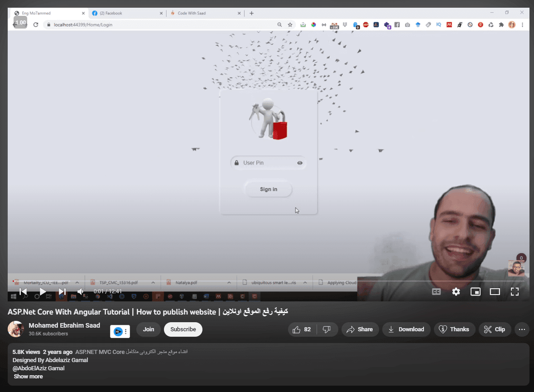Switch to theater mode
Image resolution: width=534 pixels, height=392 pixels.
click(495, 291)
